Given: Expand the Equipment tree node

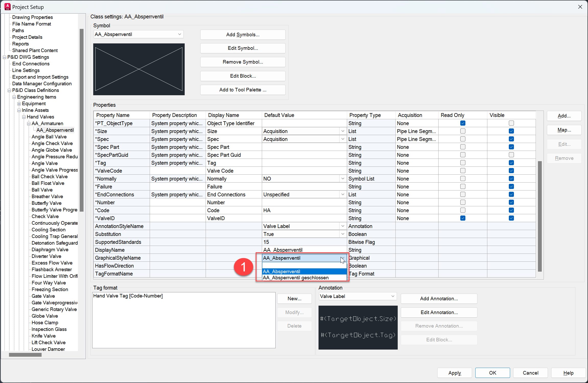Looking at the screenshot, I should 19,104.
